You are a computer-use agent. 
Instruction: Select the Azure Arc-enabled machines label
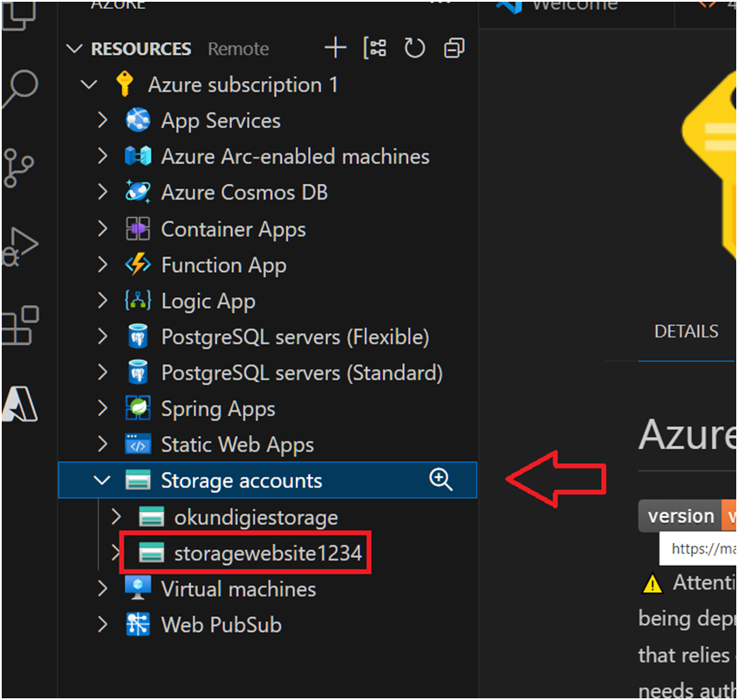click(295, 157)
